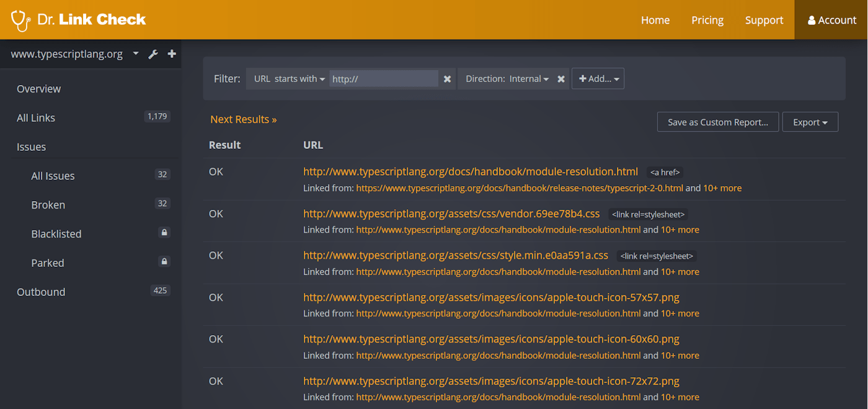Click the <a href> tag label
868x409 pixels.
(665, 173)
